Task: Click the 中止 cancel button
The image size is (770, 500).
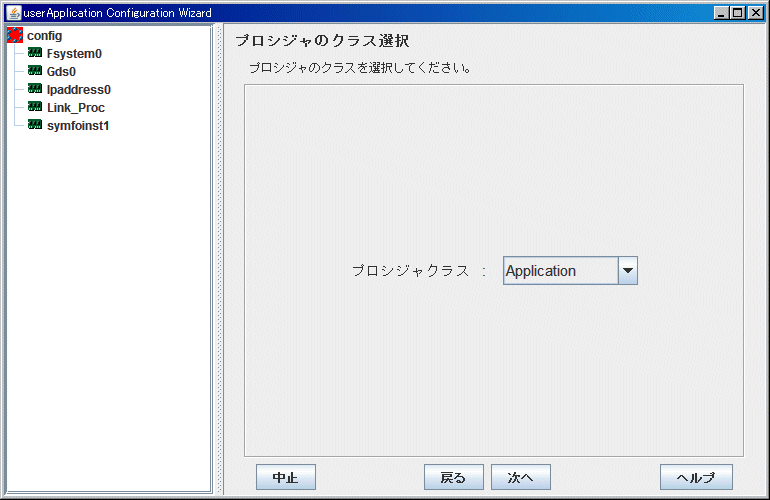Action: click(286, 477)
